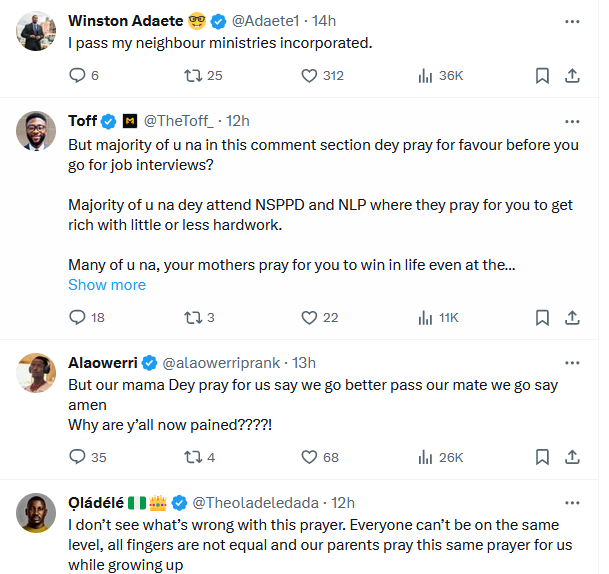Open more options on Alaowerri's tweet
The width and height of the screenshot is (609, 574).
click(573, 362)
